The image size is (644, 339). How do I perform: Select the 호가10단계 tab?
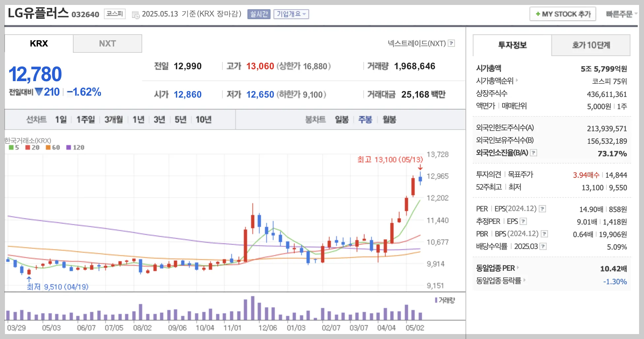click(591, 45)
